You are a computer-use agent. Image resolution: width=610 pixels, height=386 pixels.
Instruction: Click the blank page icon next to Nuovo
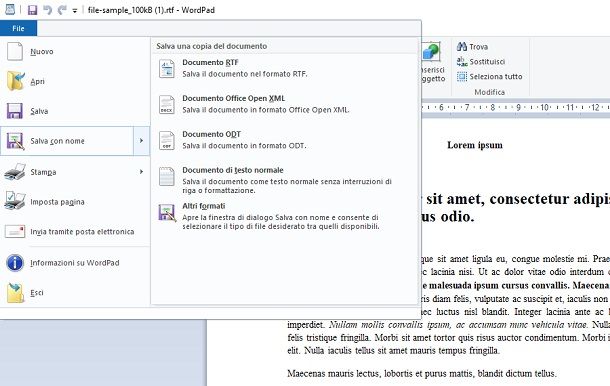point(15,51)
